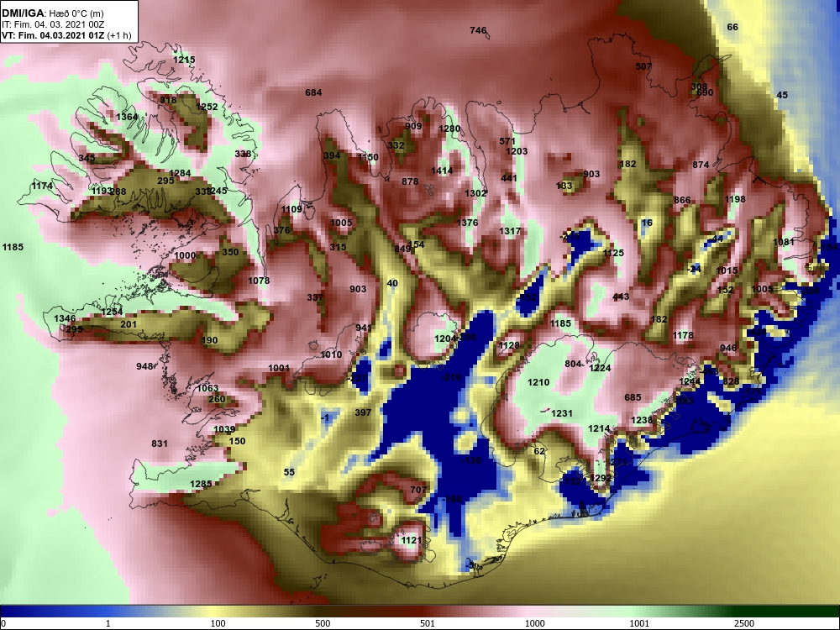
Task: Click the map value '1063'
Action: (207, 388)
